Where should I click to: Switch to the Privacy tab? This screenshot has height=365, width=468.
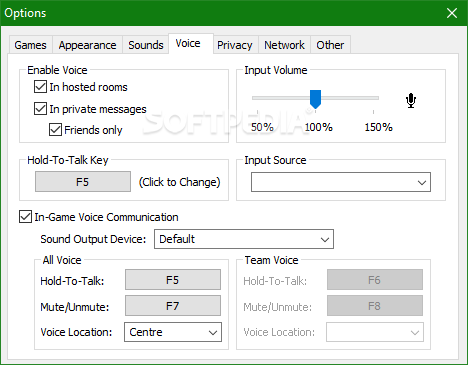tap(235, 45)
